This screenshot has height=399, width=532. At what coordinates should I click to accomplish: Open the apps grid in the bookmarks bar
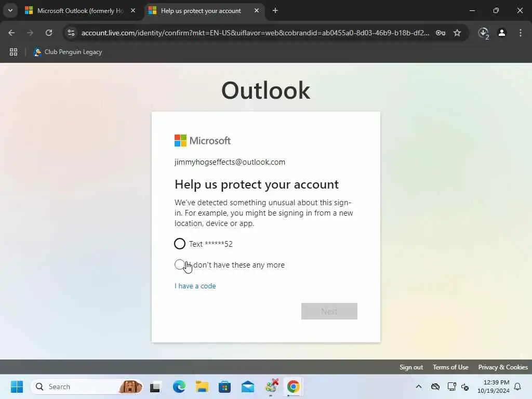tap(14, 52)
